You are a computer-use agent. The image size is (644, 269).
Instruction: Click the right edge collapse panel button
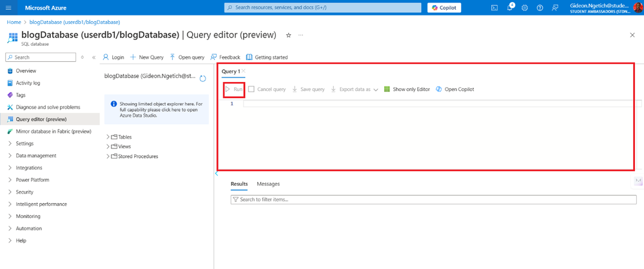(638, 180)
